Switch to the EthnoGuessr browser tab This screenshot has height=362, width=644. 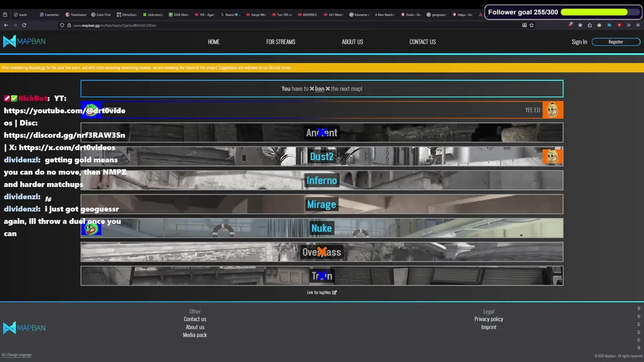point(127,15)
